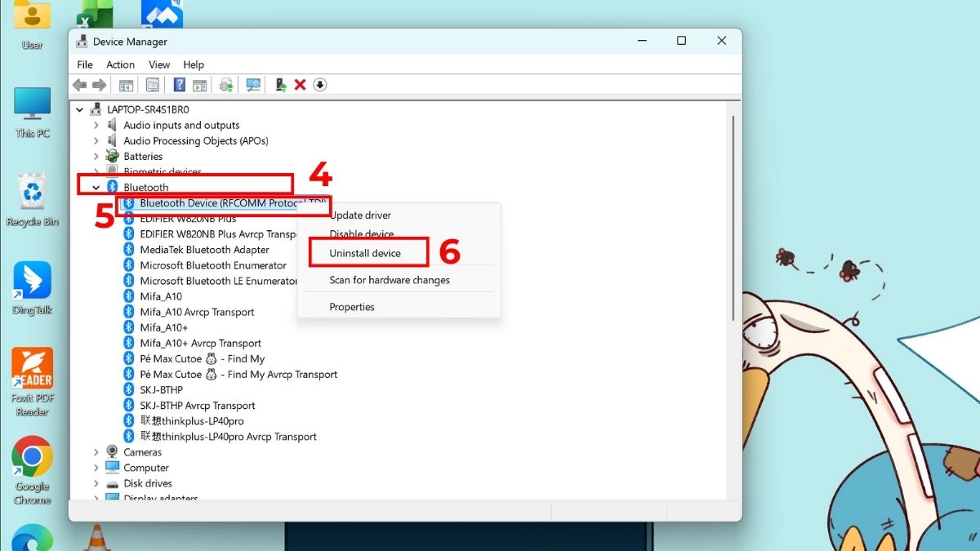Viewport: 980px width, 551px height.
Task: Open the This PC desktop icon
Action: tap(33, 112)
